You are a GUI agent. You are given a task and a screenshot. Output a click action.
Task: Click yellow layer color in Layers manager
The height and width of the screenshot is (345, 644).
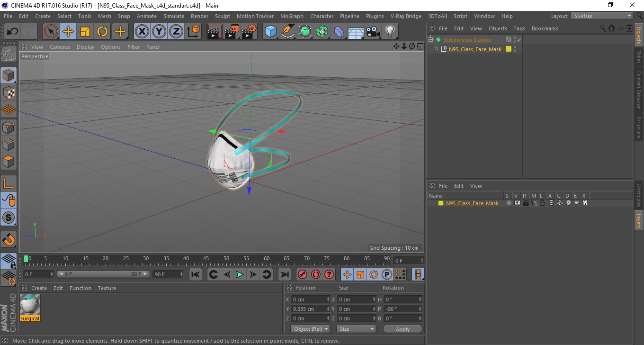pos(441,203)
